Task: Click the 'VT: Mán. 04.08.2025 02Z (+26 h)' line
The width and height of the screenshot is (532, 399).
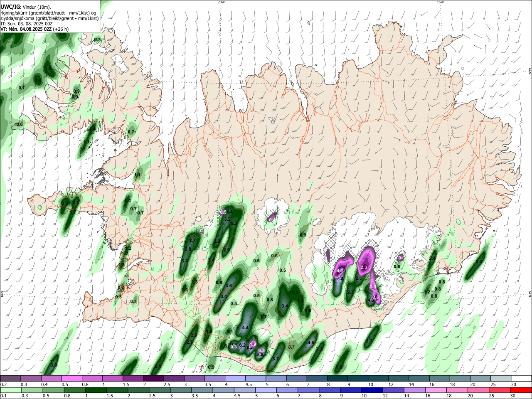Action: pos(34,29)
